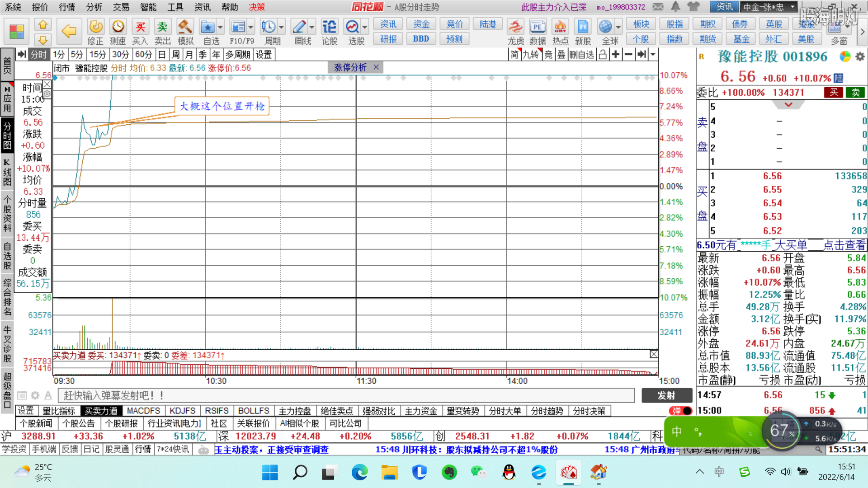The image size is (868, 488).
Task: Click the lock icon in chart toolbar
Action: 603,55
